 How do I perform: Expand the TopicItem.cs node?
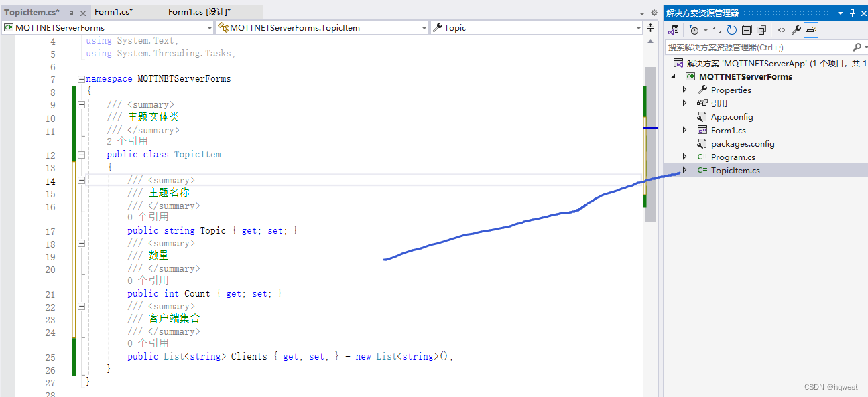(684, 170)
